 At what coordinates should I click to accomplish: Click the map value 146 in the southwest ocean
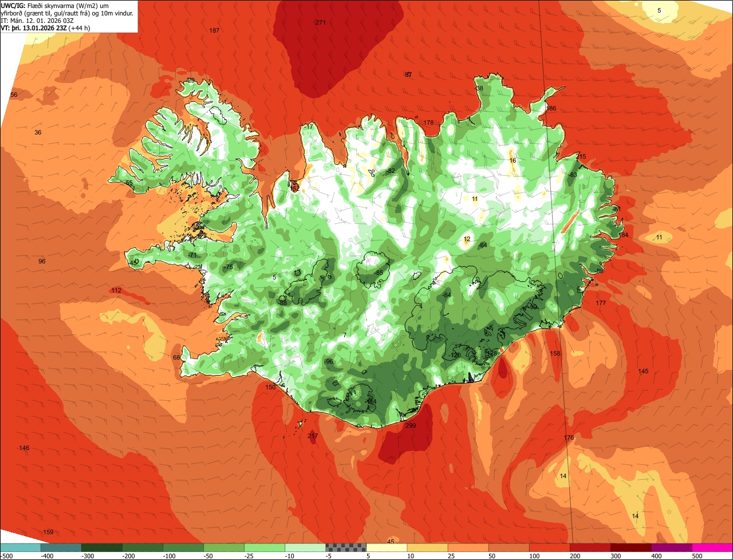point(24,448)
